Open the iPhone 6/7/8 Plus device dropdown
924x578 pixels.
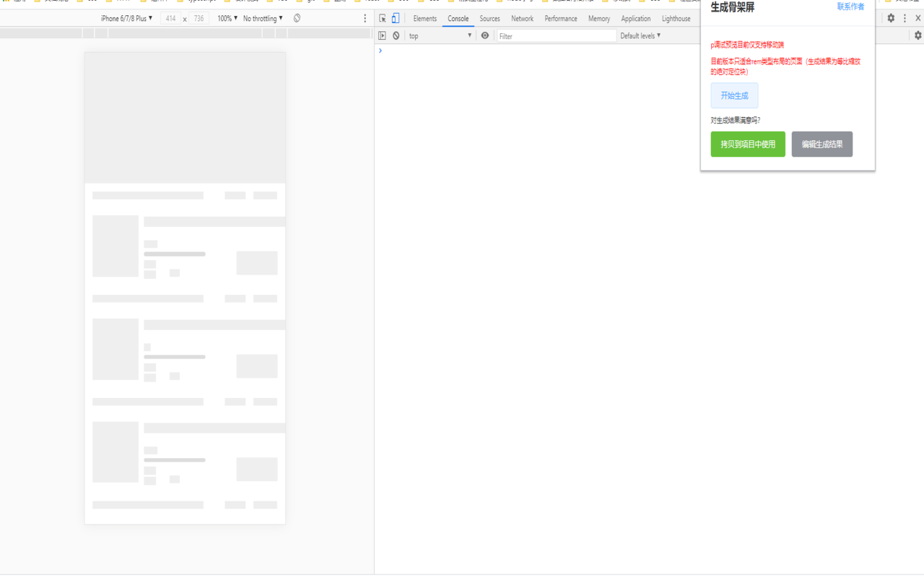point(127,18)
